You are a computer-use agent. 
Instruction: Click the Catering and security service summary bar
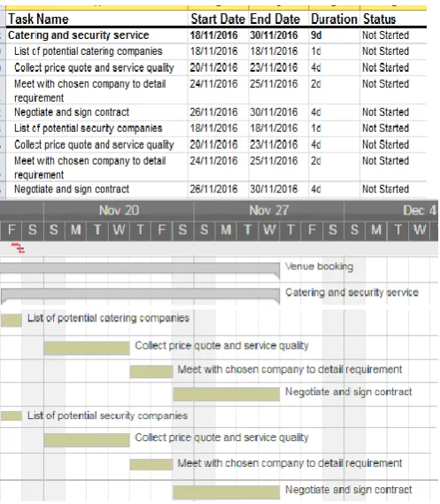coord(141,295)
